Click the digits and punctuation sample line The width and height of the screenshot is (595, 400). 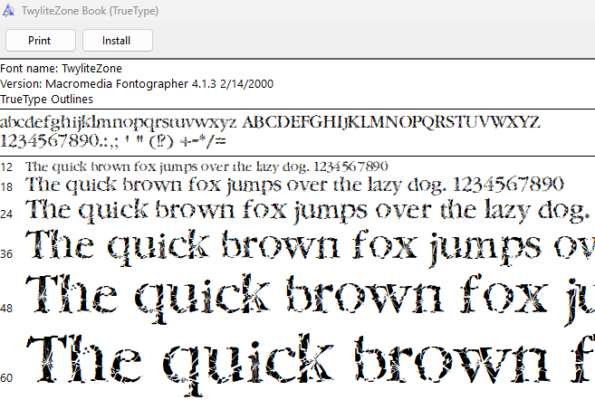113,141
